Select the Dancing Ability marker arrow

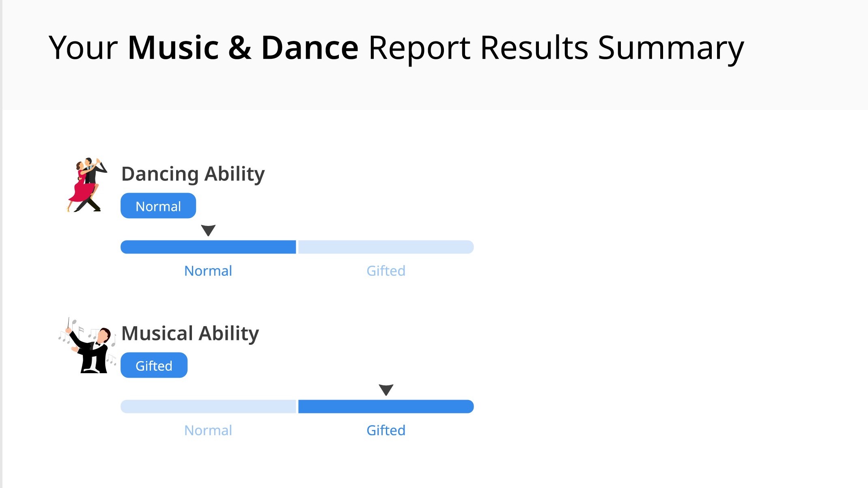tap(208, 230)
